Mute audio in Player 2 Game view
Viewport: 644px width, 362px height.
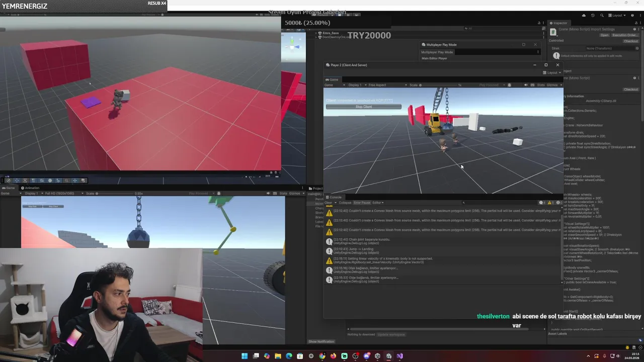point(526,85)
